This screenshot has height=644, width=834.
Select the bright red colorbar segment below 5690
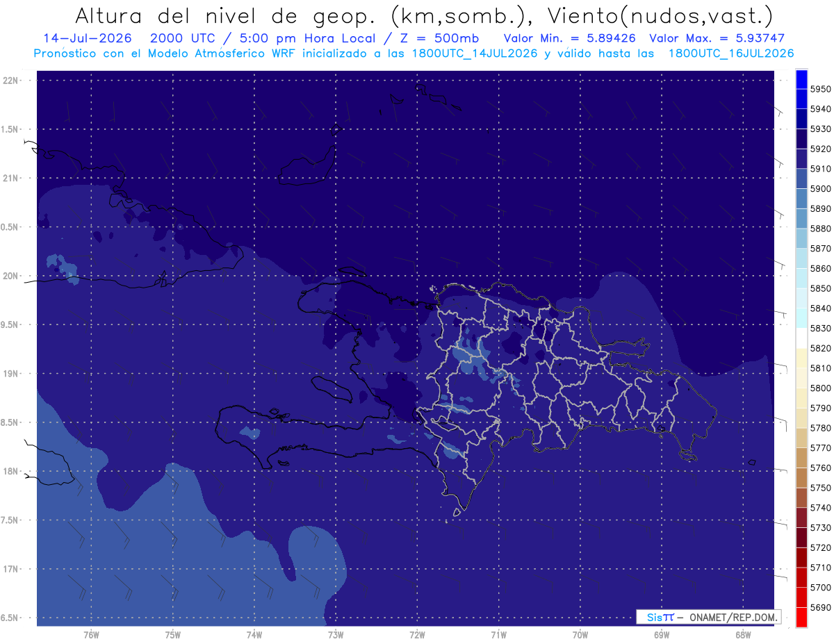pyautogui.click(x=801, y=617)
